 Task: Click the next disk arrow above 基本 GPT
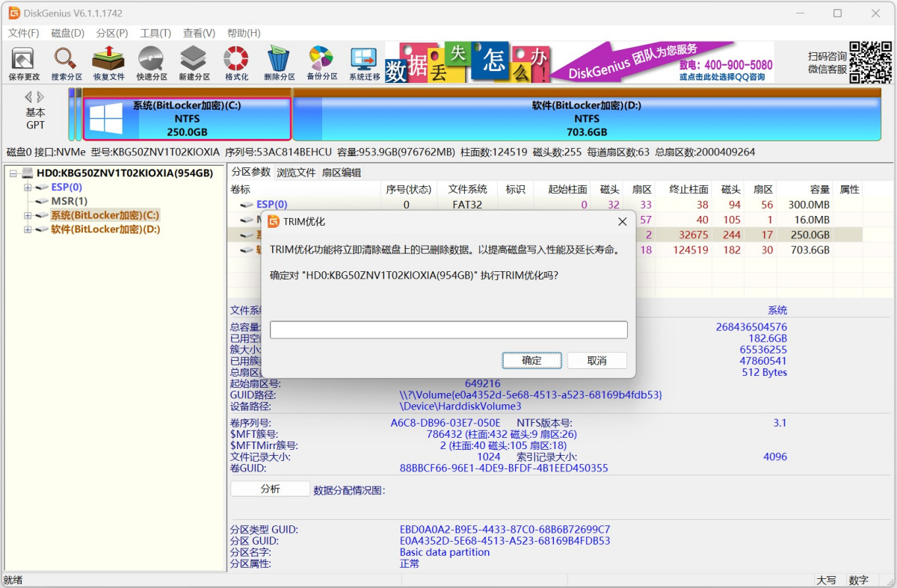(40, 97)
